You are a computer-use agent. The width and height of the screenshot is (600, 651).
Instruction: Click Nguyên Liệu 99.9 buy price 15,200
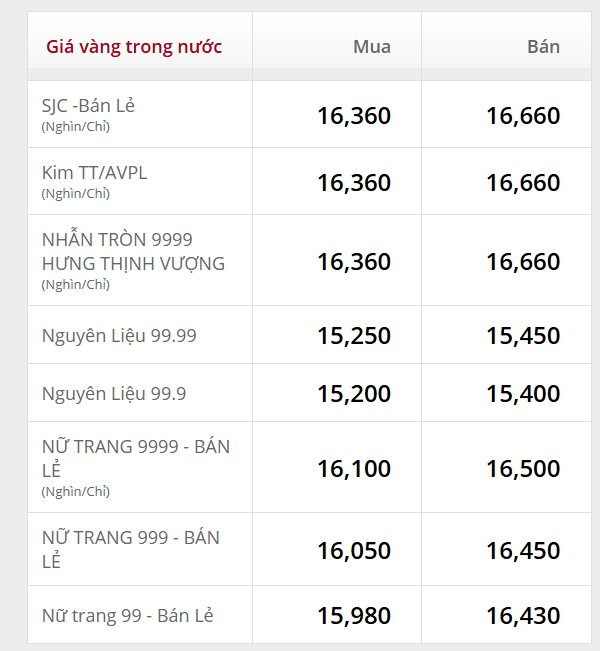click(354, 394)
